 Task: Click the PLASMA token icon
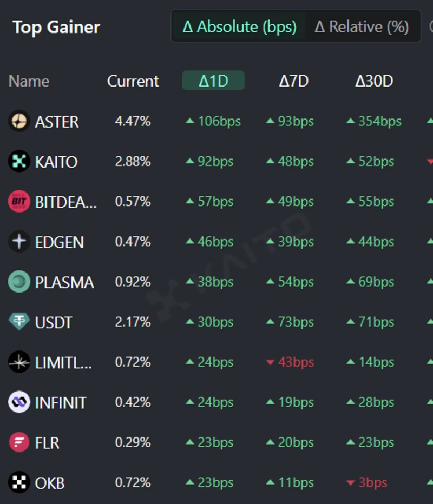(19, 282)
